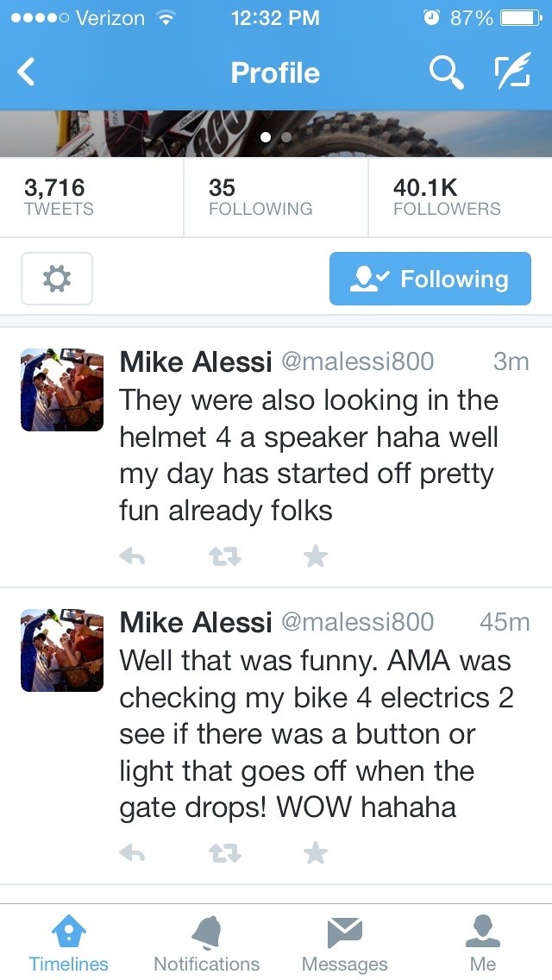Viewport: 552px width, 980px height.
Task: Reply to the 3m helmet speaker tweet
Action: 131,556
